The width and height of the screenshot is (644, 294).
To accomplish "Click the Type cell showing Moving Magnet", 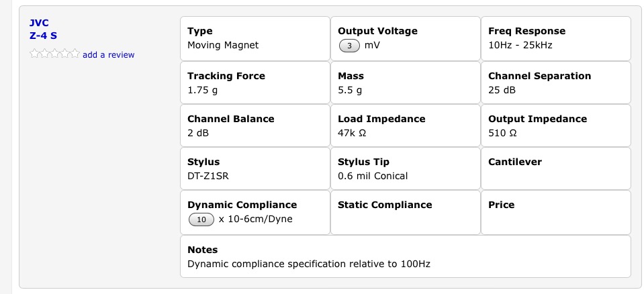I will (255, 38).
